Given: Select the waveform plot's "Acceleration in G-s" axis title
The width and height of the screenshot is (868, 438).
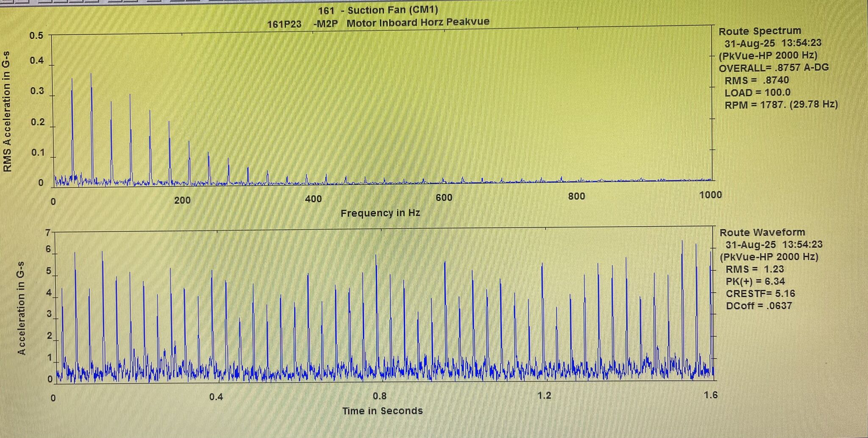Looking at the screenshot, I should pyautogui.click(x=22, y=308).
